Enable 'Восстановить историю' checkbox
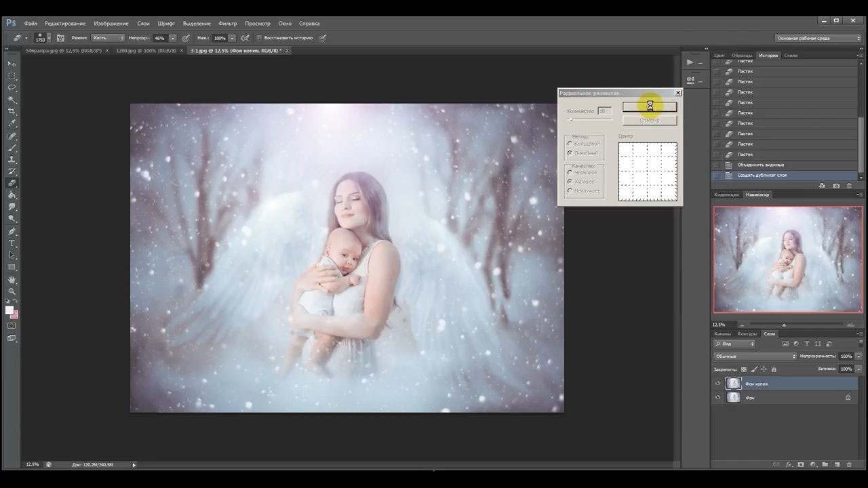Image resolution: width=868 pixels, height=488 pixels. pos(259,38)
